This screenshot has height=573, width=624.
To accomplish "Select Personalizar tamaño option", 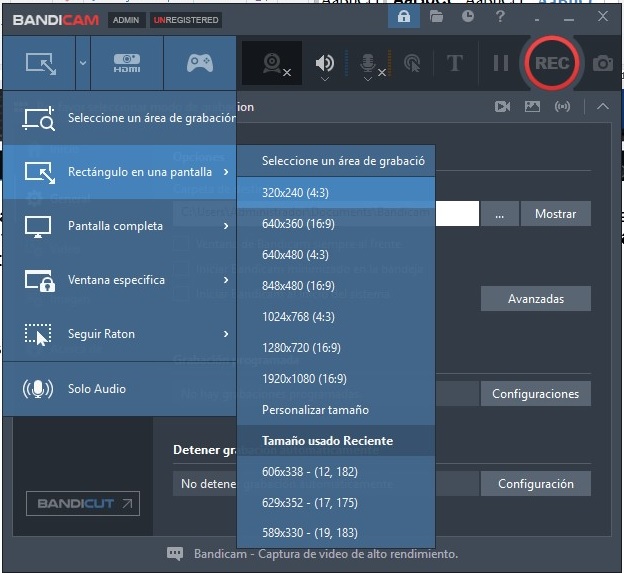I will click(336, 410).
